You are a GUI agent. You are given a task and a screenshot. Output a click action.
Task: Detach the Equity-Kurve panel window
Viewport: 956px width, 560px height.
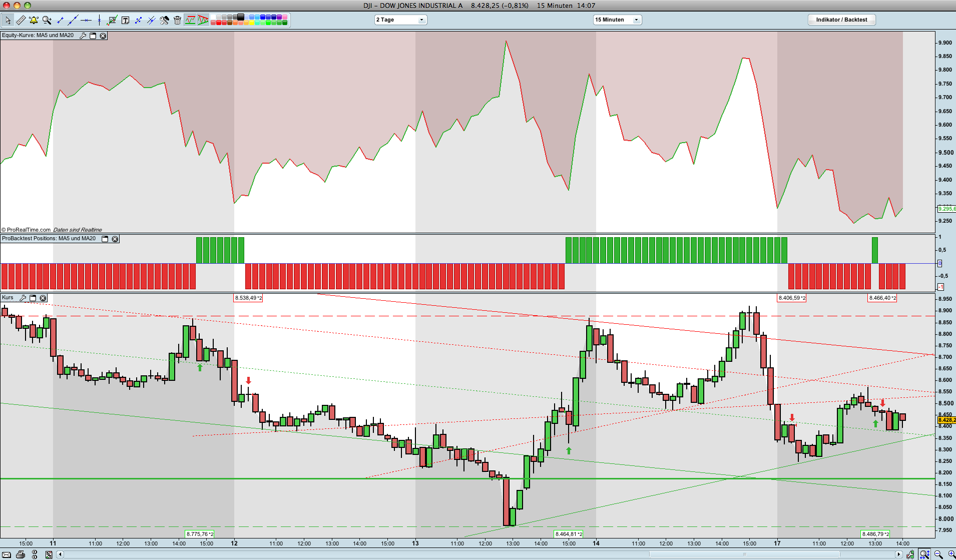click(x=93, y=36)
